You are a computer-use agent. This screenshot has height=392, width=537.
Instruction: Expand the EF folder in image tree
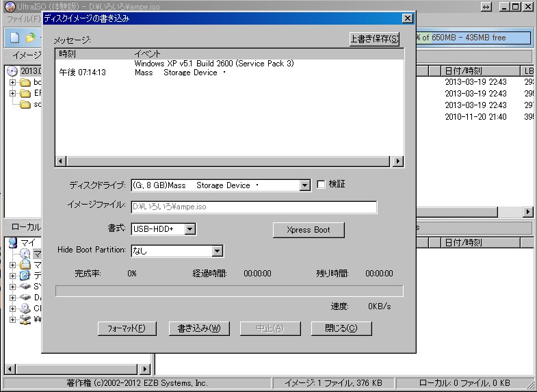click(13, 93)
